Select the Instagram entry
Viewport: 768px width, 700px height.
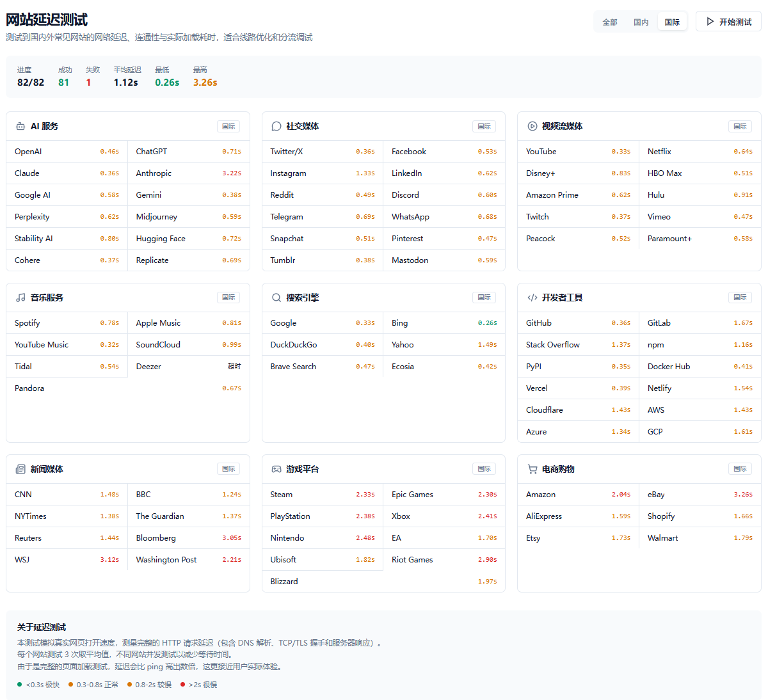[323, 173]
